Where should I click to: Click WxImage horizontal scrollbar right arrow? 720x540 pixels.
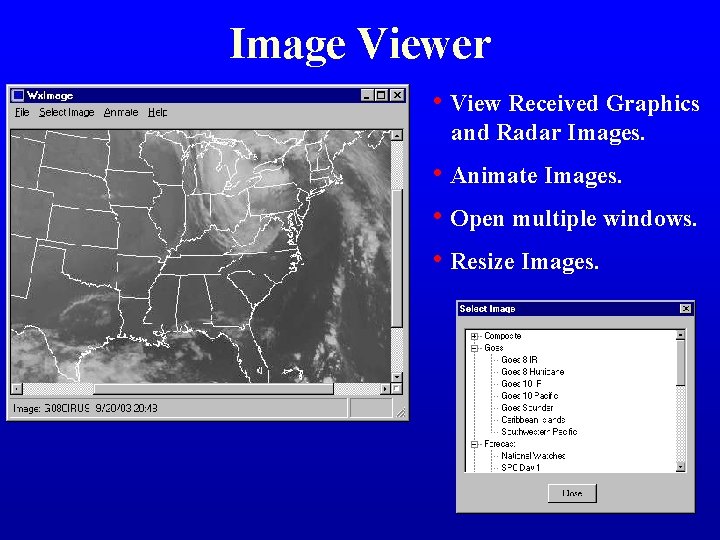[385, 389]
